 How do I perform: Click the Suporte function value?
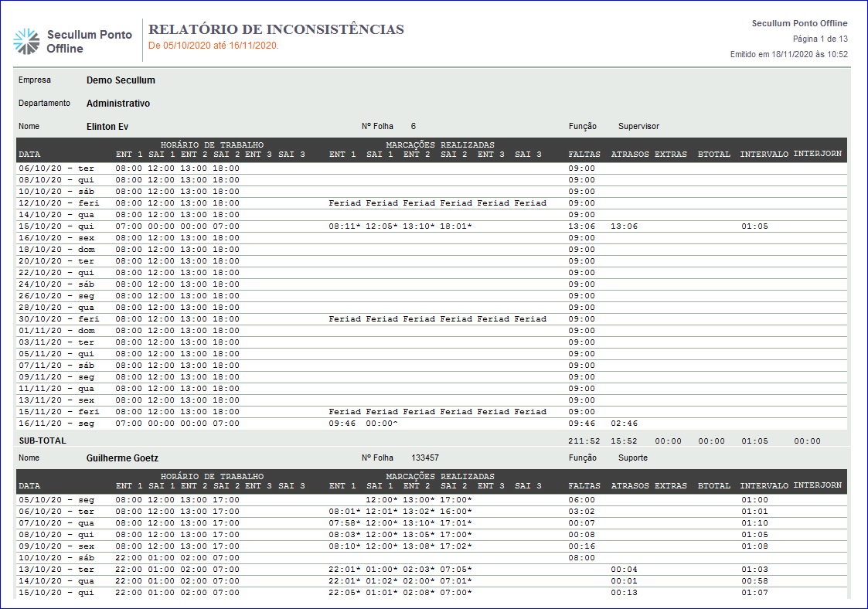click(633, 458)
